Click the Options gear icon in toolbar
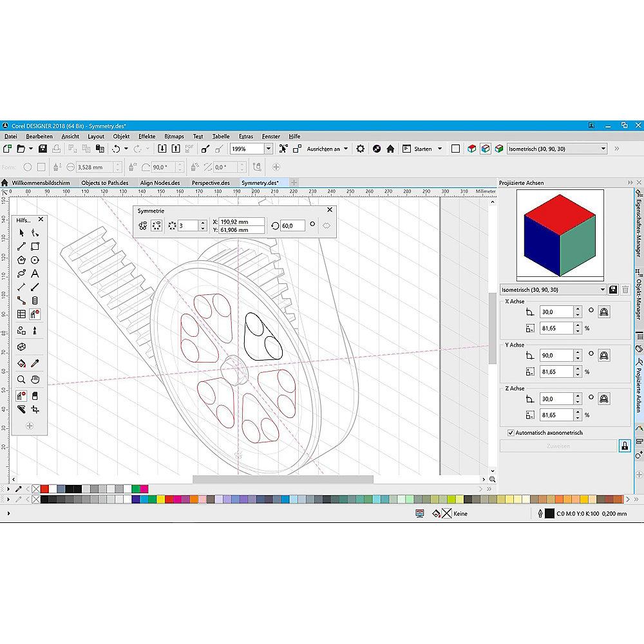Viewport: 644px width, 644px height. 360,149
